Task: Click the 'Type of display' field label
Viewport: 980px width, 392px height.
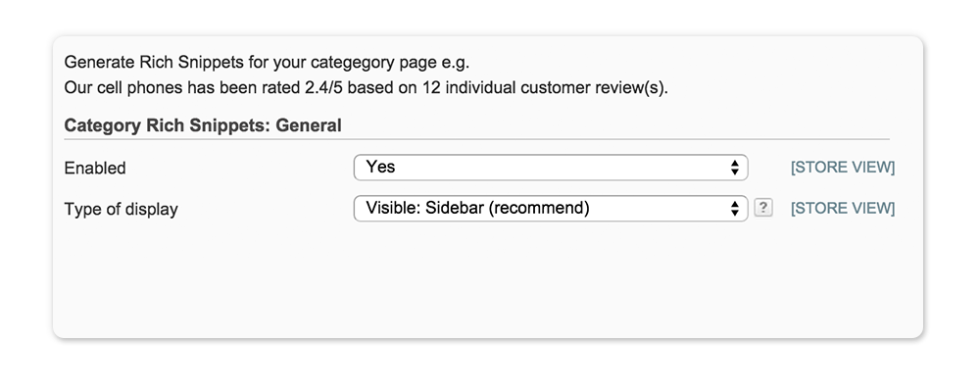Action: (x=121, y=209)
